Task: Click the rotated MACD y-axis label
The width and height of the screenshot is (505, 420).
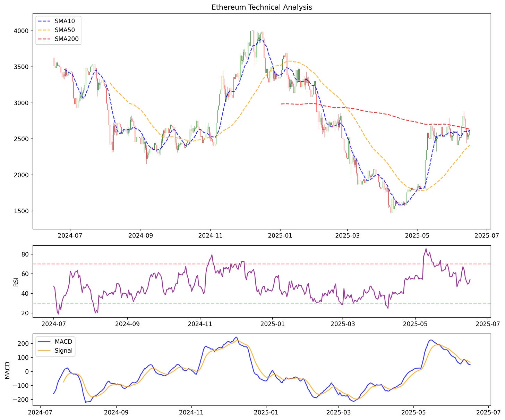Action: tap(8, 370)
